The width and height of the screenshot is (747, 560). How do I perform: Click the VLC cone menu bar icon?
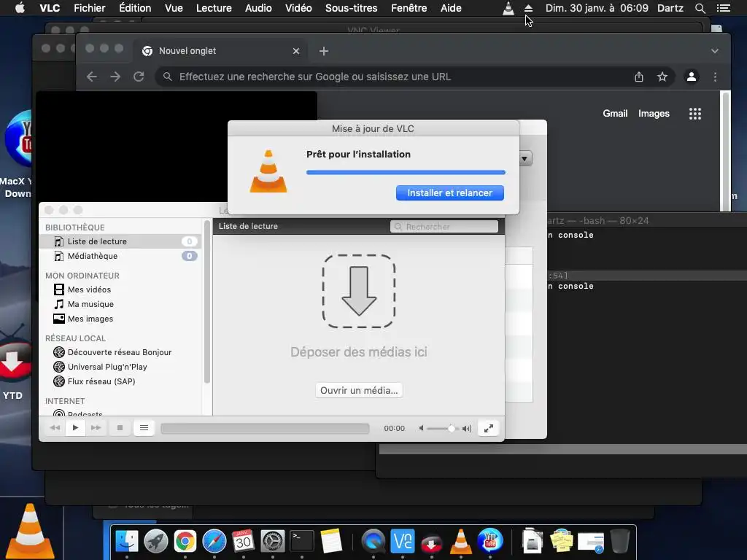[508, 8]
